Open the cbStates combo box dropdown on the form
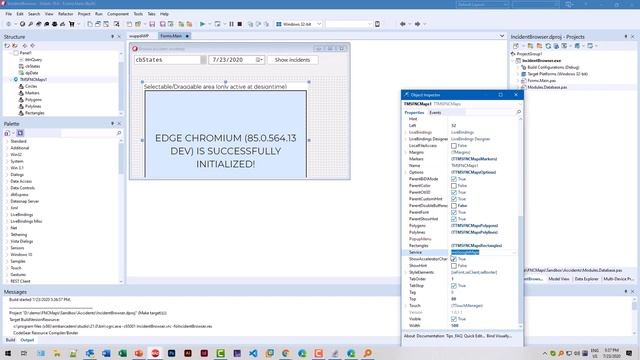640x360 pixels. [x=203, y=60]
